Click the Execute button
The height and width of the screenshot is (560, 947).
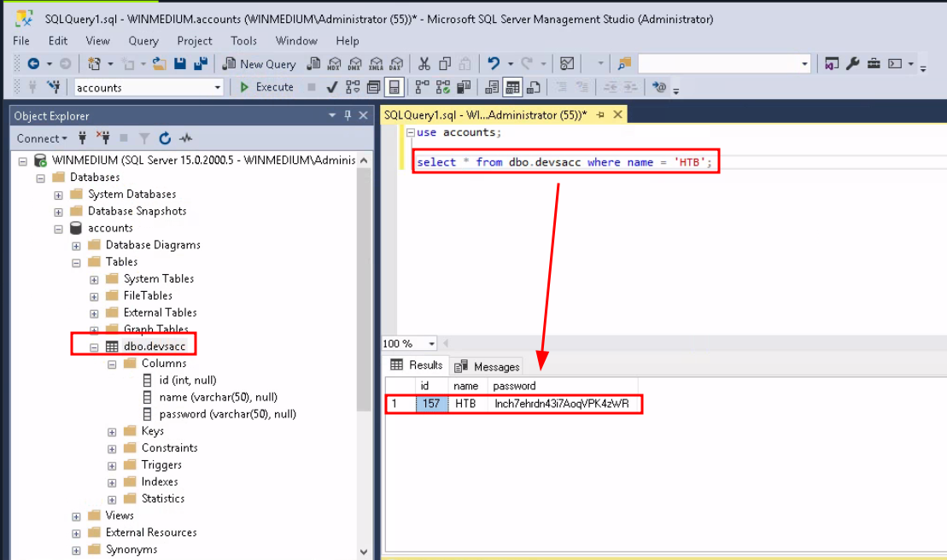click(266, 87)
